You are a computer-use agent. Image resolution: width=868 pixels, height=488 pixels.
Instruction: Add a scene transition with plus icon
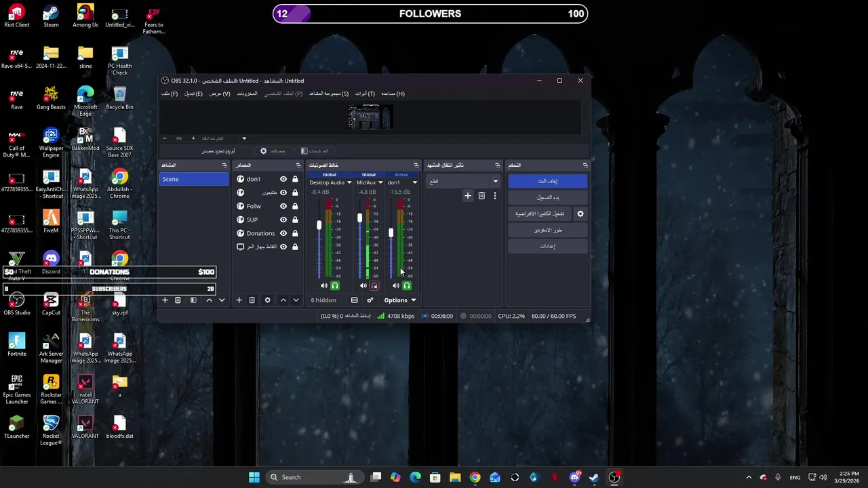467,196
